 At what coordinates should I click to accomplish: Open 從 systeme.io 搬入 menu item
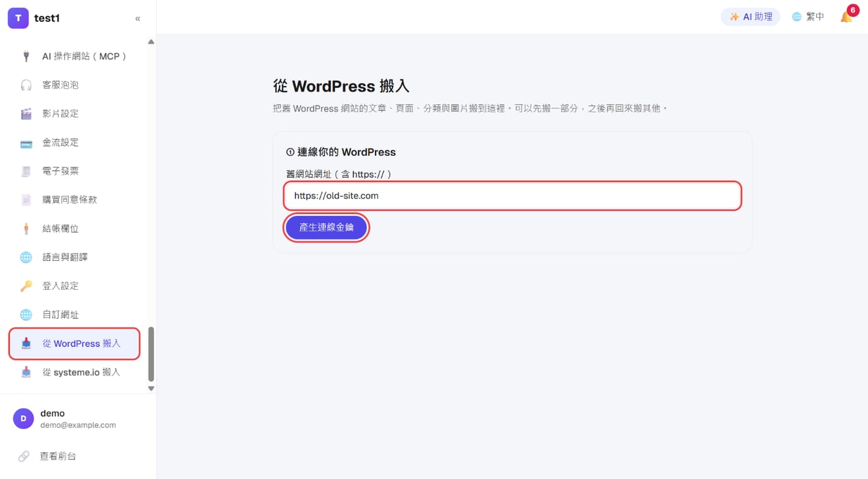pyautogui.click(x=74, y=372)
